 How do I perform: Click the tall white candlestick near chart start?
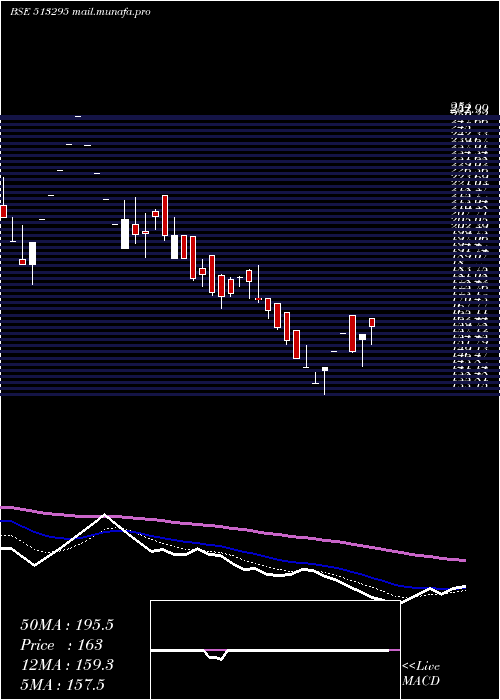point(33,254)
